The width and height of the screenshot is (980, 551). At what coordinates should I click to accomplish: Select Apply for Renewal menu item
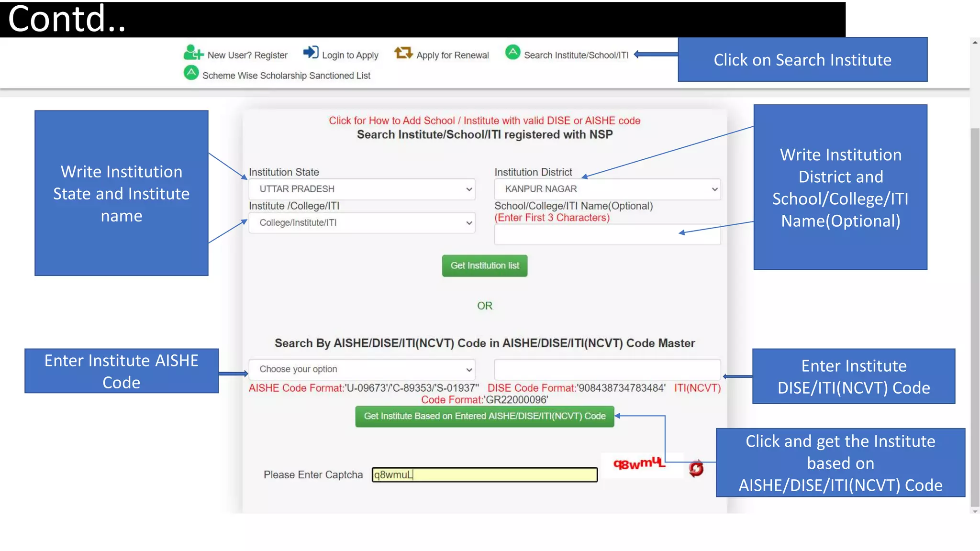[x=452, y=55]
